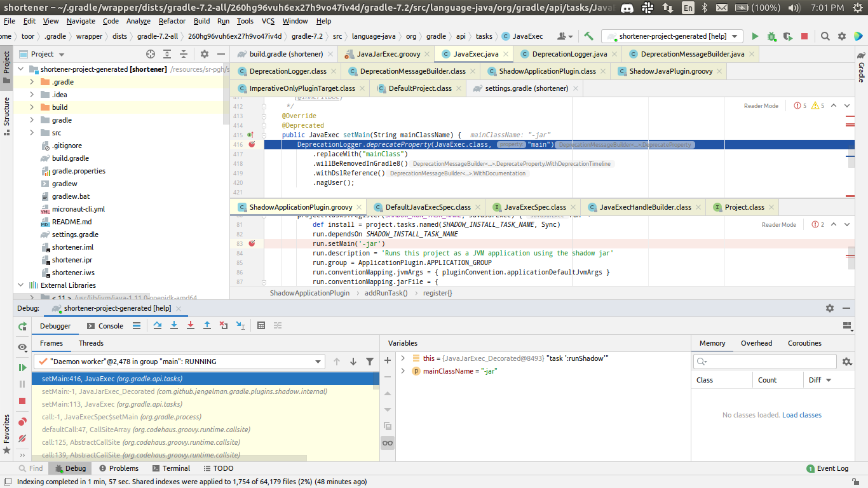
Task: Click the Step Out debugger icon
Action: coord(207,325)
